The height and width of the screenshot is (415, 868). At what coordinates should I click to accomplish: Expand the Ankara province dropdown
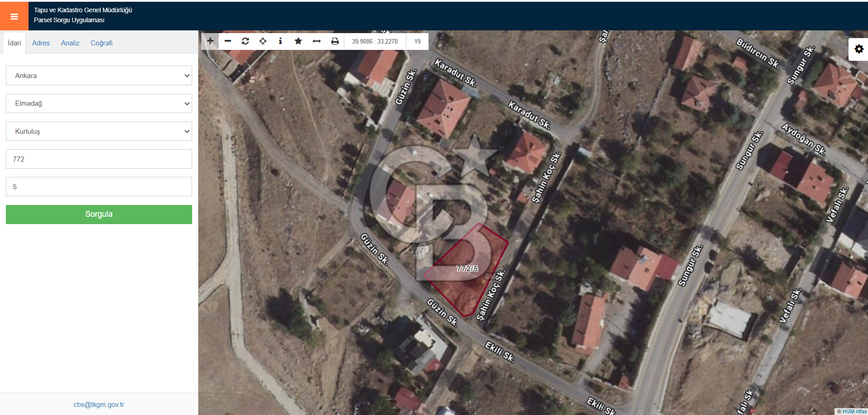pyautogui.click(x=99, y=76)
